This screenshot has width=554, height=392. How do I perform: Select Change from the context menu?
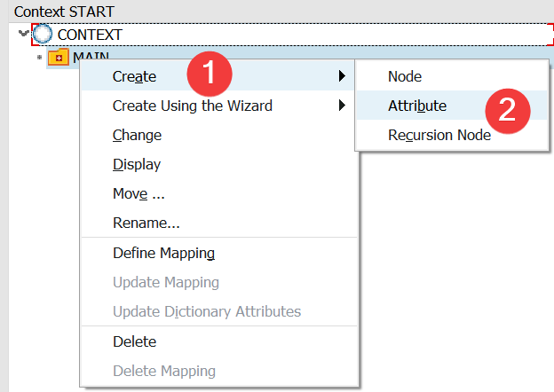137,135
